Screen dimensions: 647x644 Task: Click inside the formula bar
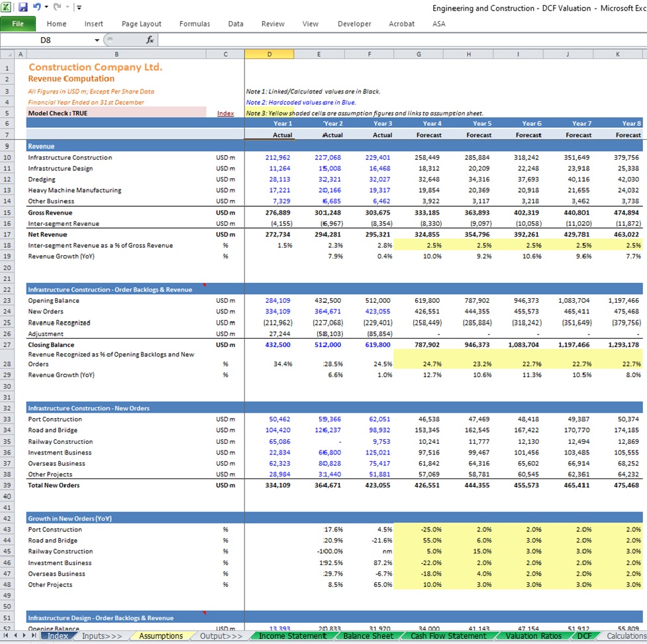click(x=403, y=40)
